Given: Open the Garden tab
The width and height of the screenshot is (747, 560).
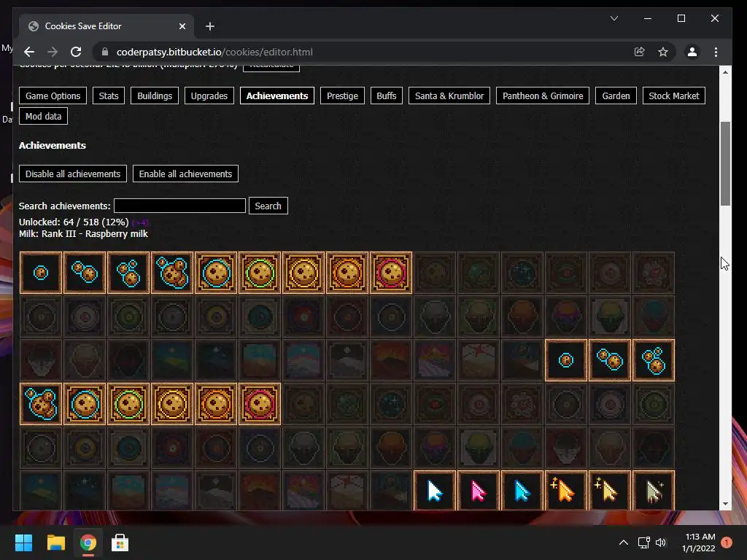Looking at the screenshot, I should (x=616, y=96).
